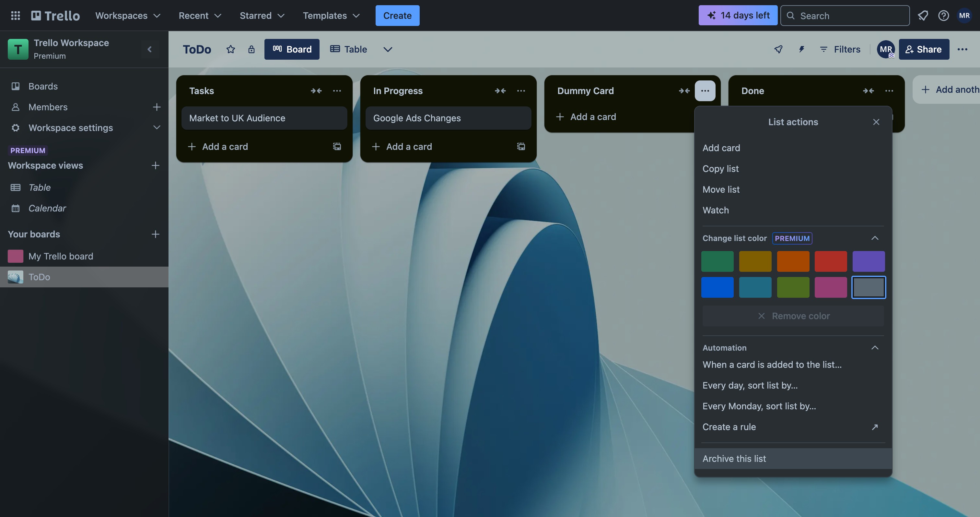Click the Search input field
The height and width of the screenshot is (517, 980).
pyautogui.click(x=845, y=16)
